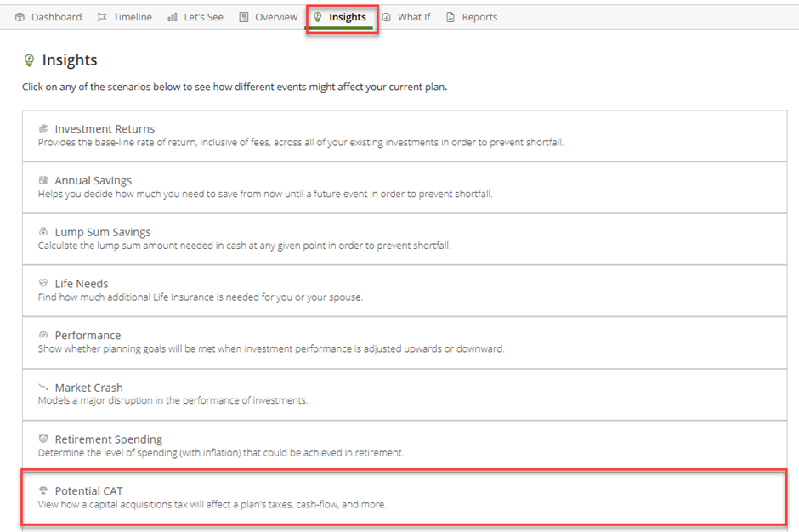The width and height of the screenshot is (799, 532).
Task: Click text 'Provides the base-line rate of return'
Action: coord(117,143)
